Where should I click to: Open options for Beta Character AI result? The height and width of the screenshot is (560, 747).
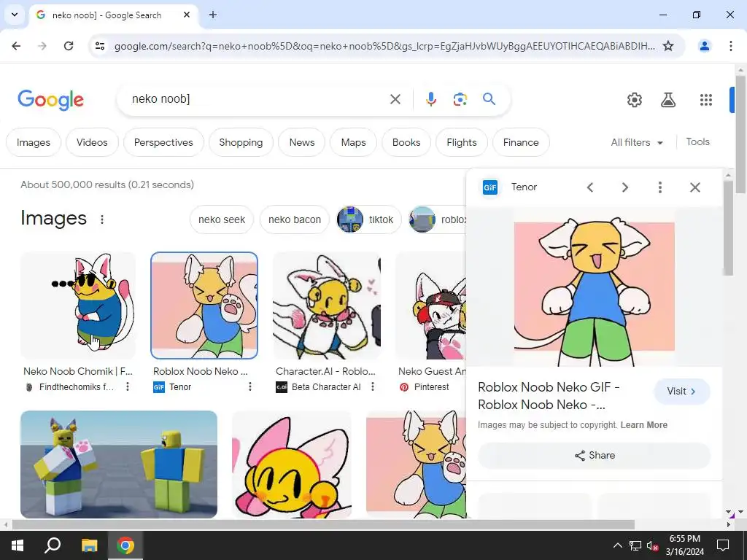click(373, 386)
